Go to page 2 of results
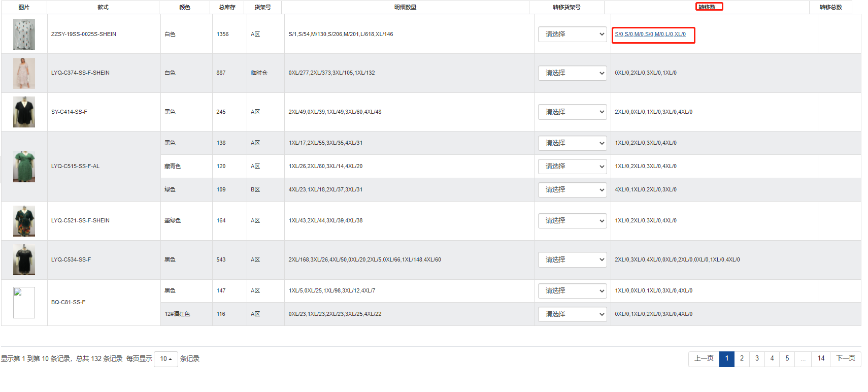868x392 pixels. point(742,358)
